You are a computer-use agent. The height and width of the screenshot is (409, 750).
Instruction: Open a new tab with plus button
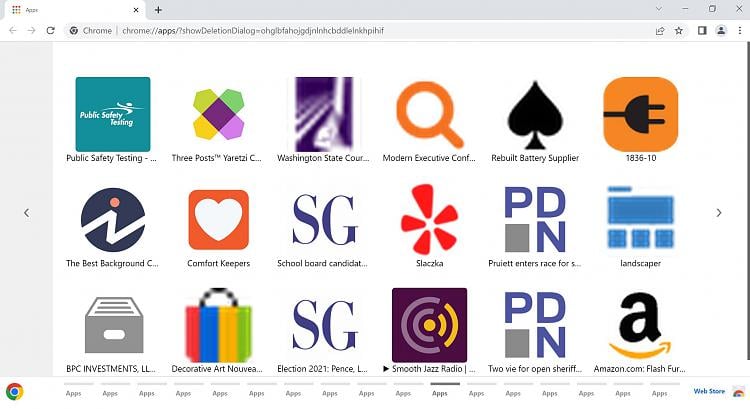coord(158,10)
